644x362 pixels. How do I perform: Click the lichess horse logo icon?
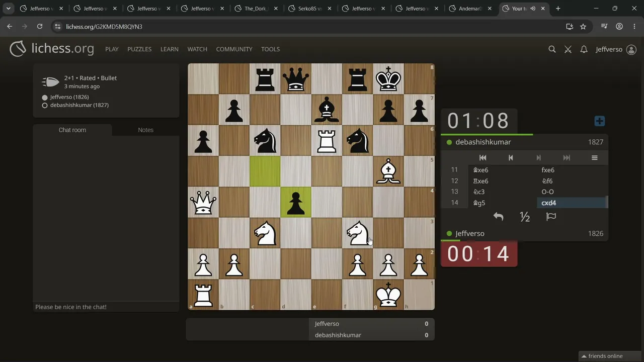pyautogui.click(x=18, y=49)
